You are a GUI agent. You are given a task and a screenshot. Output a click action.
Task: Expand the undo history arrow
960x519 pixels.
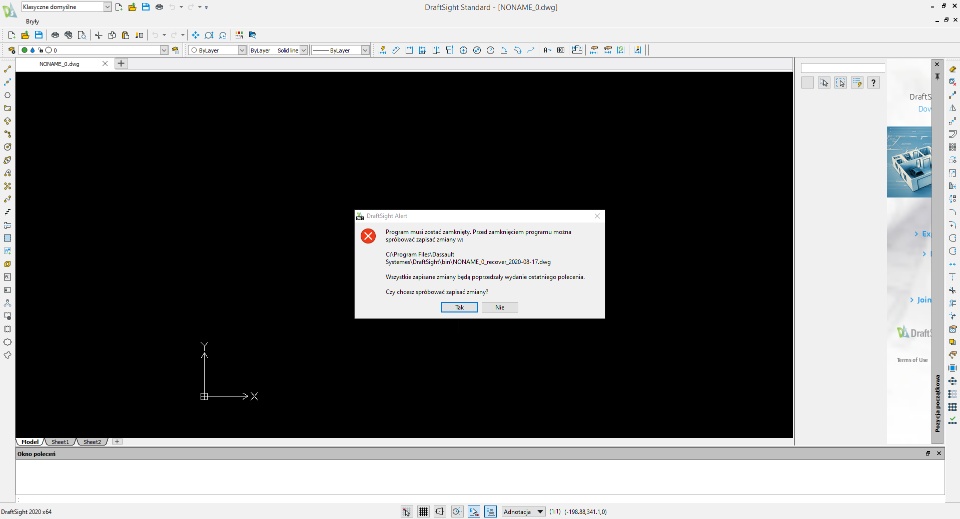(164, 35)
